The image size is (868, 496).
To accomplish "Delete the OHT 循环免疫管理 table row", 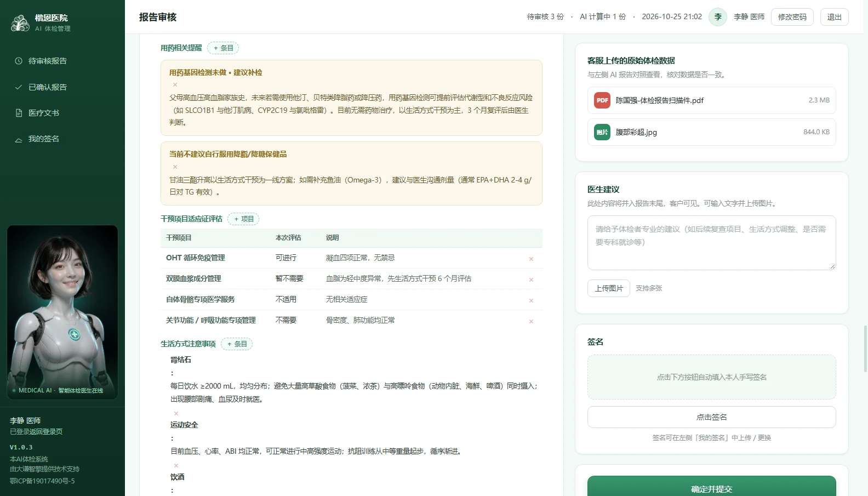I will click(531, 259).
